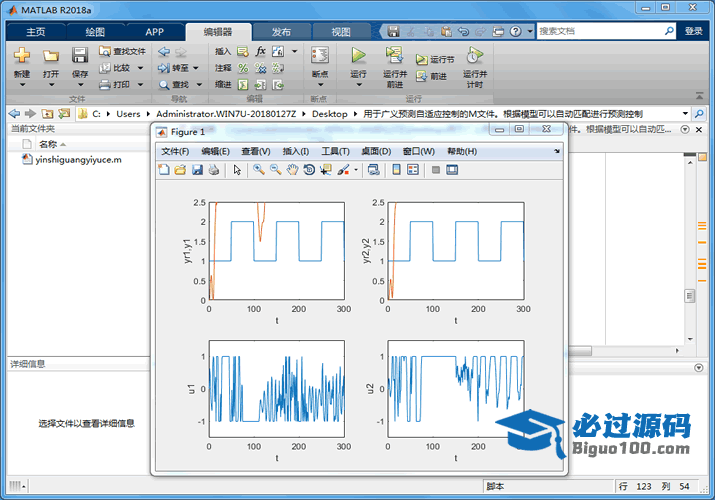Click the Save (保存) disk icon
The width and height of the screenshot is (715, 500).
(x=80, y=56)
